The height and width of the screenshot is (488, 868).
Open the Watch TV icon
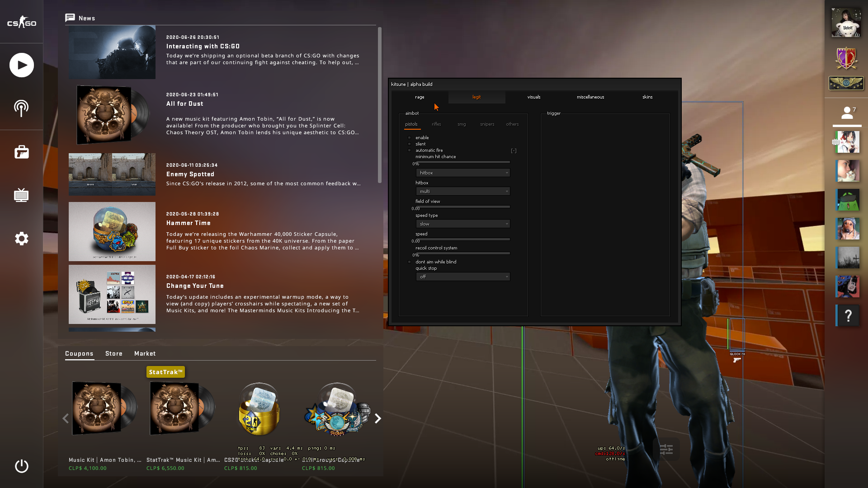tap(21, 195)
